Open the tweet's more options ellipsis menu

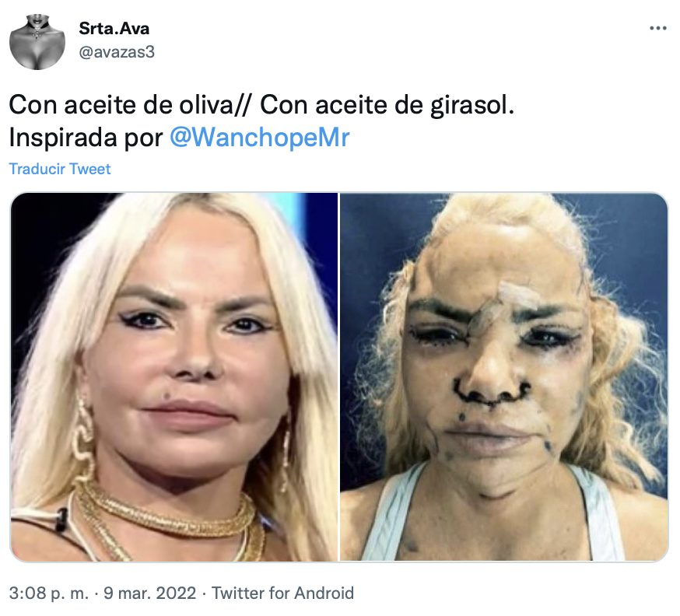click(x=657, y=29)
